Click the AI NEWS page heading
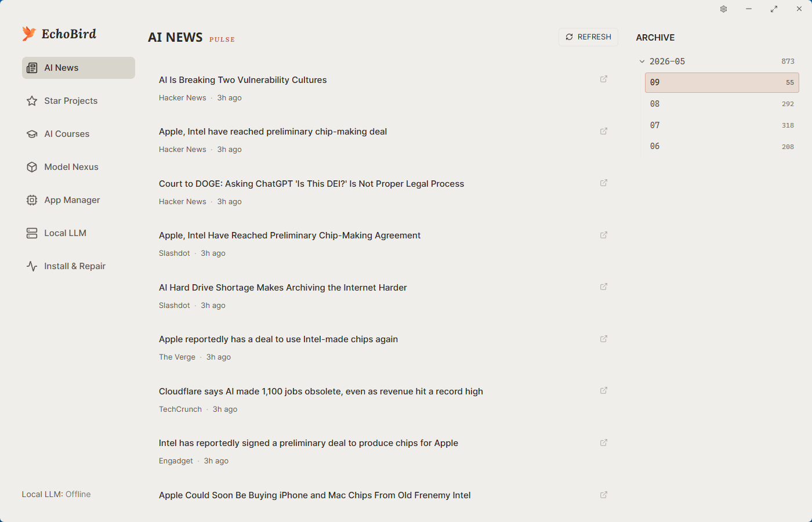The image size is (812, 522). point(175,38)
